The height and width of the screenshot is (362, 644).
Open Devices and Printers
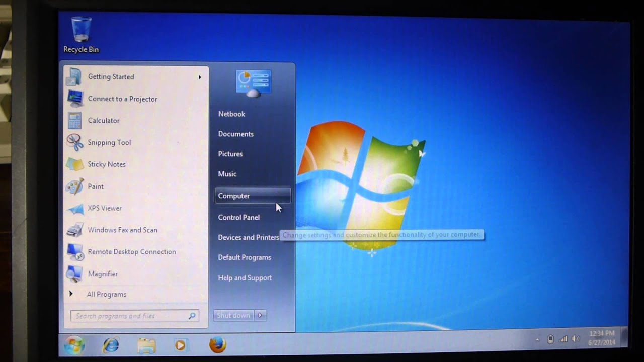(x=248, y=237)
